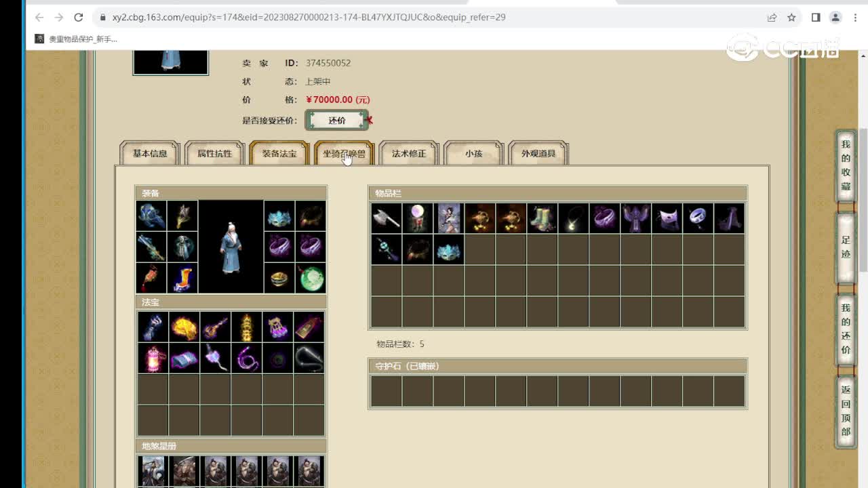Viewport: 868px width, 488px height.
Task: Click the status text 上架中
Action: point(318,81)
